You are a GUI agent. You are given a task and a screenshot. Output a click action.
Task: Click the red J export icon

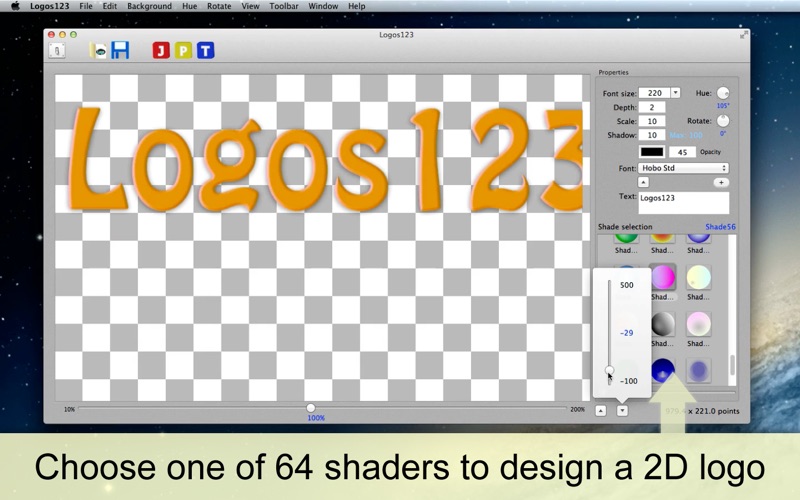[x=161, y=51]
